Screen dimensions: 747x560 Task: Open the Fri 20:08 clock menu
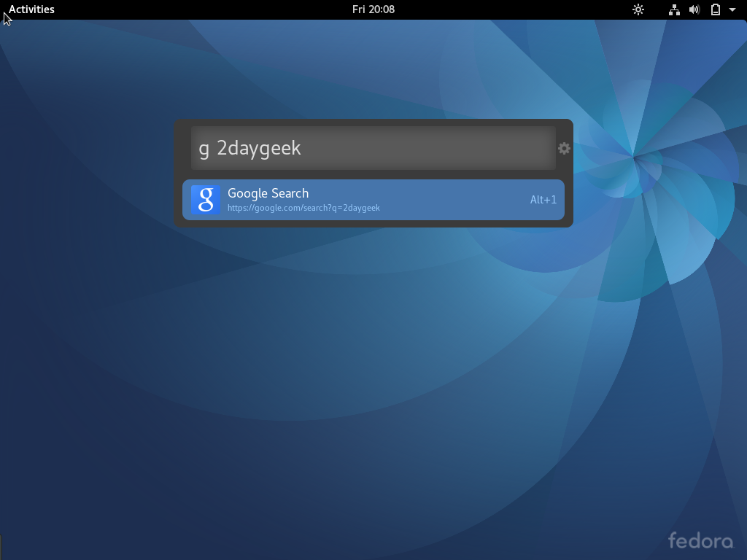point(373,9)
